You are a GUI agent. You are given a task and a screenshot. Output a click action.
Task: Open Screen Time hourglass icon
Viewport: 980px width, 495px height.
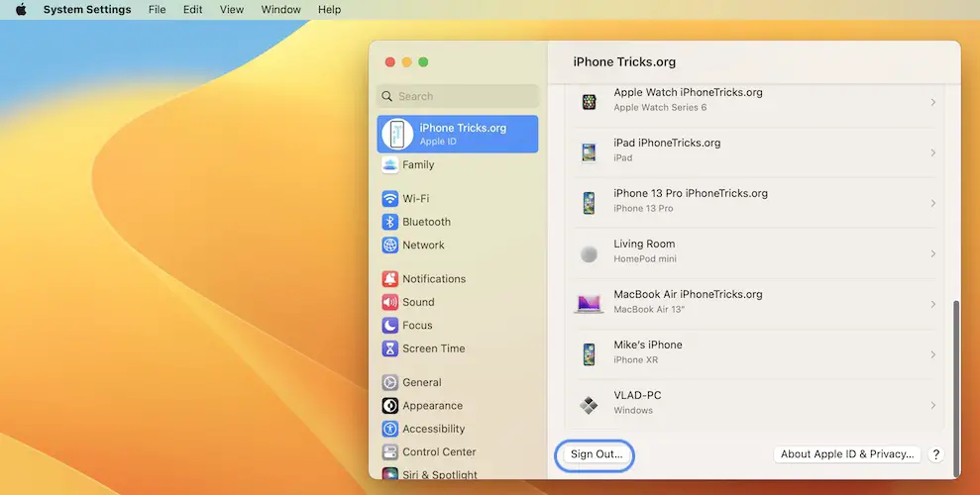[x=390, y=348]
